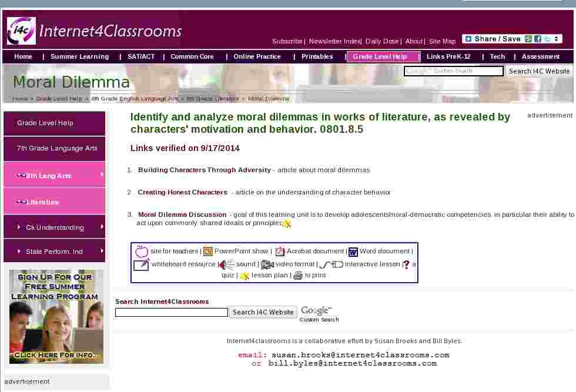Click the i4c logo icon
Screen dimensions: 576x392
tap(21, 31)
